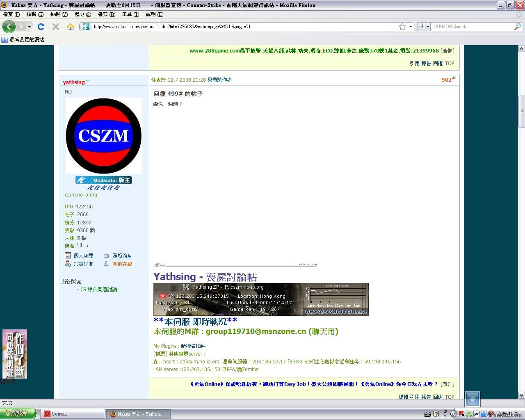Open the 新排名插件 plugin link
The image size is (525, 420).
click(x=193, y=346)
